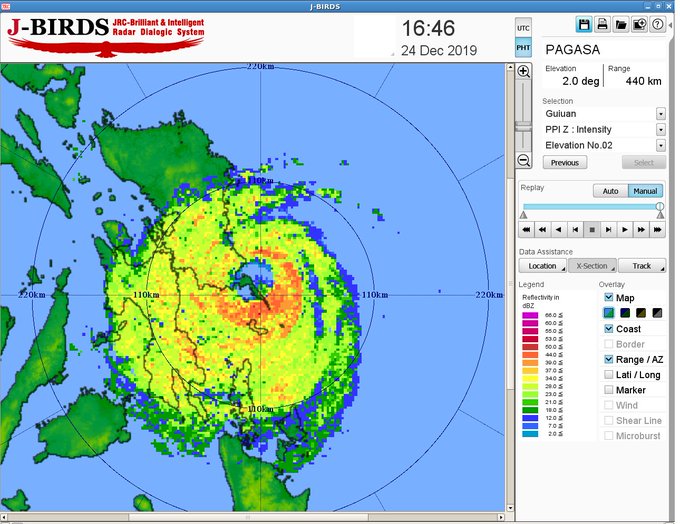
Task: Open the folder icon in top toolbar
Action: 621,25
